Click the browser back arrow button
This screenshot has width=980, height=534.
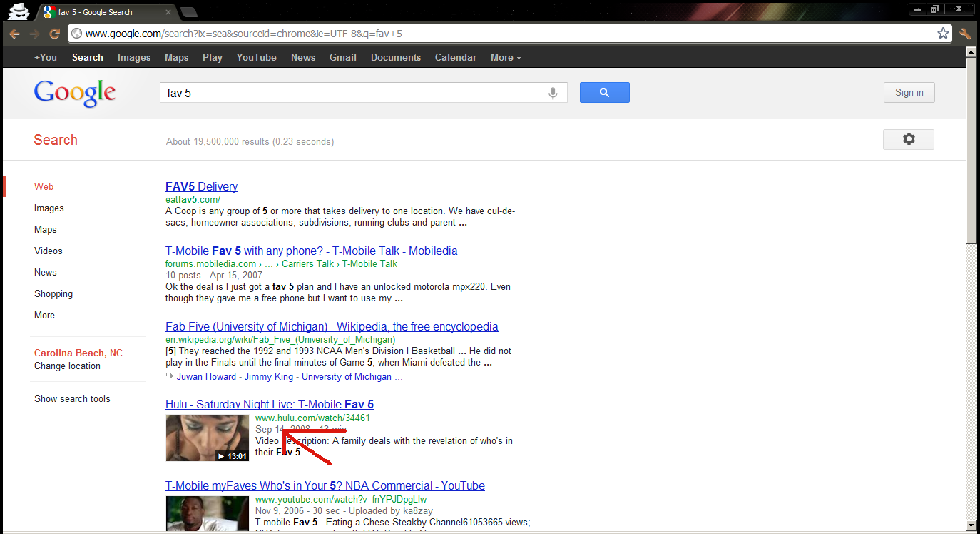pyautogui.click(x=14, y=34)
